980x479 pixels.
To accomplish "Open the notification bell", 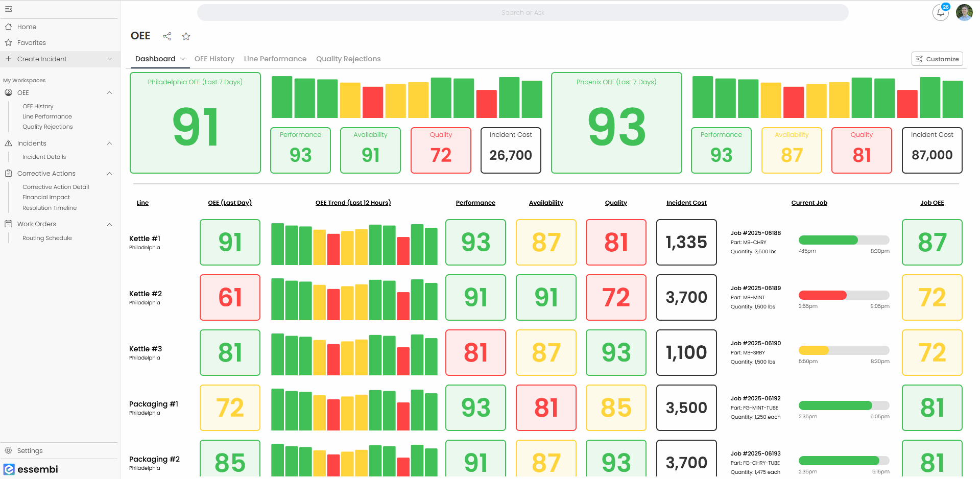I will click(x=940, y=12).
